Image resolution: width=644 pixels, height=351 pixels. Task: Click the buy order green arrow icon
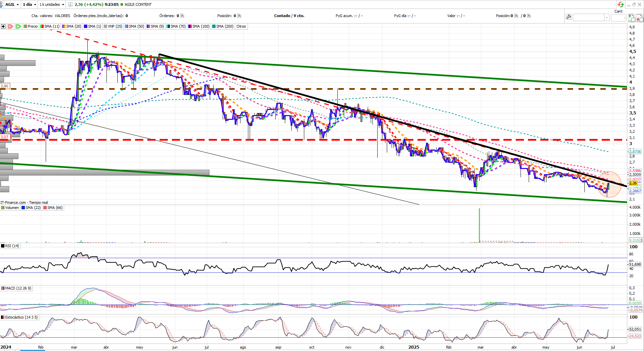631,18
